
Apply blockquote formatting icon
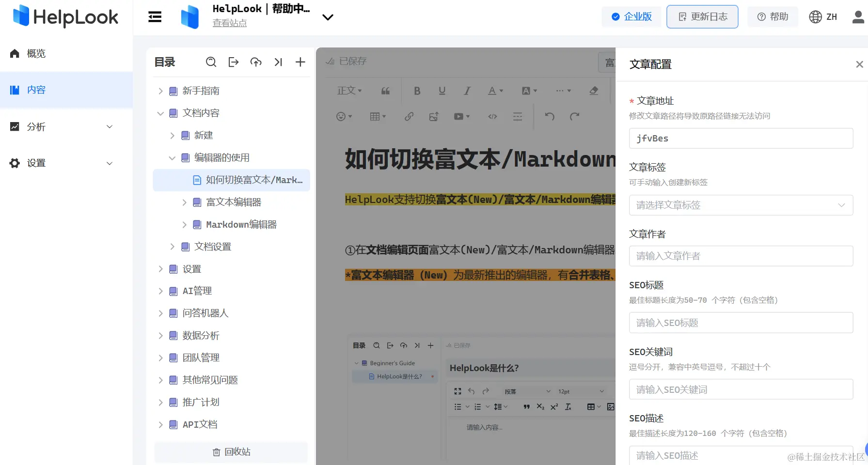[x=385, y=91]
